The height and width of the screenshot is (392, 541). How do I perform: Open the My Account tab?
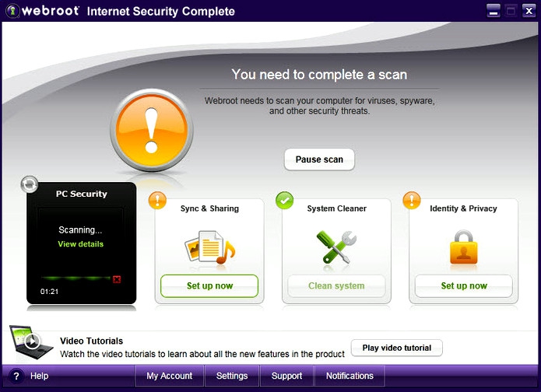170,376
